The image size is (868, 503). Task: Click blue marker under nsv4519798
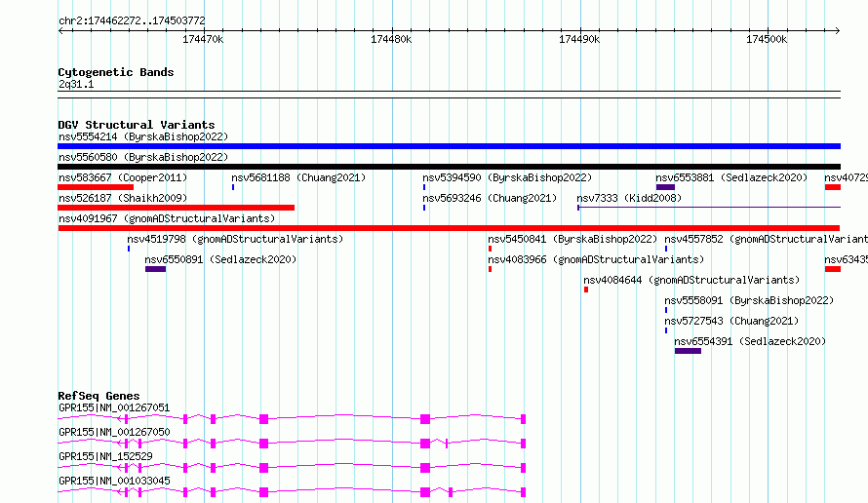(x=129, y=249)
